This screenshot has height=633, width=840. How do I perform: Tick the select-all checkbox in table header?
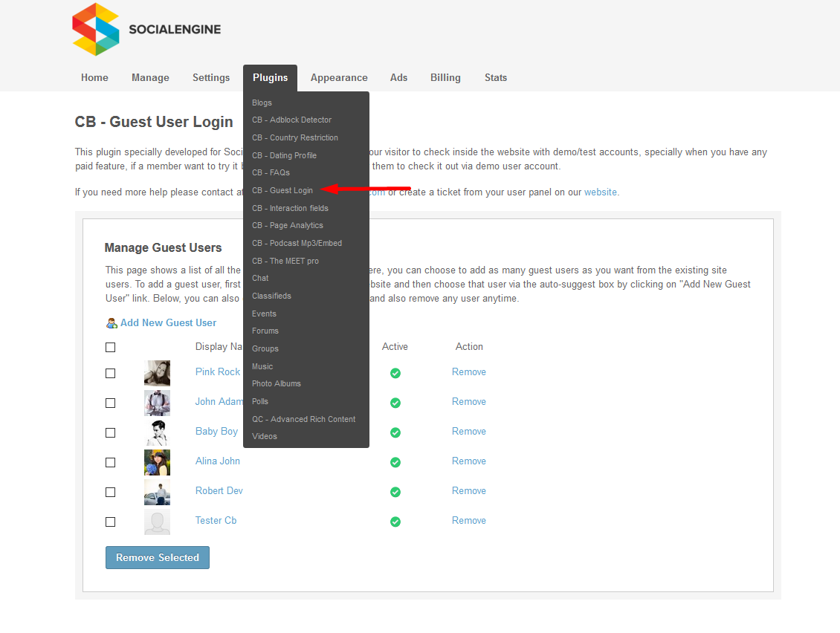(111, 347)
